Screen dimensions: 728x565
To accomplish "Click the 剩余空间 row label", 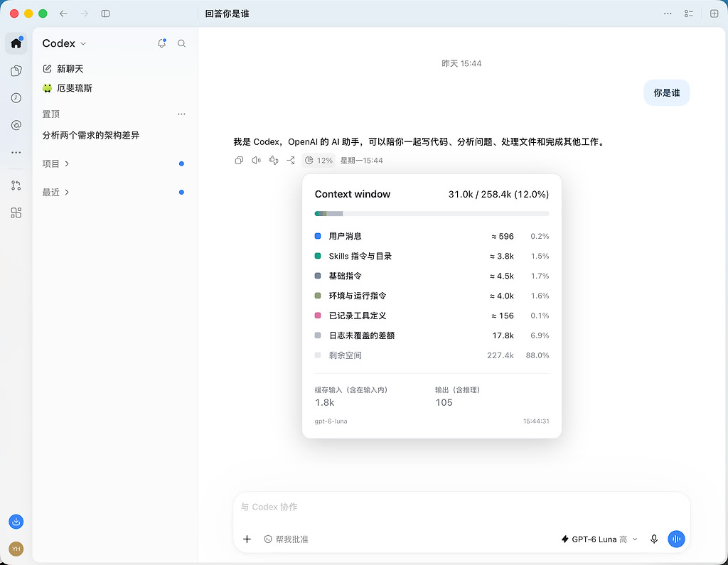I will pos(345,355).
